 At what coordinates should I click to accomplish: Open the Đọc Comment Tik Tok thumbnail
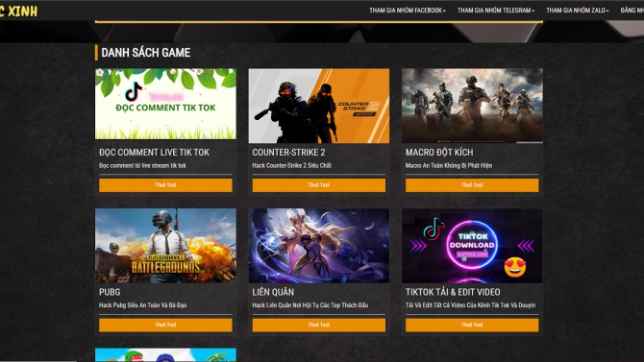coord(165,104)
